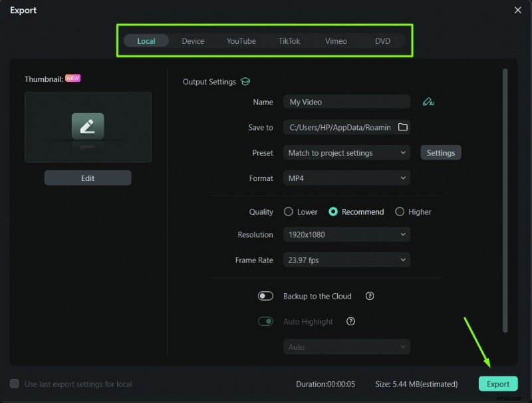The height and width of the screenshot is (403, 532).
Task: Open the folder browser for Save to path
Action: point(404,127)
